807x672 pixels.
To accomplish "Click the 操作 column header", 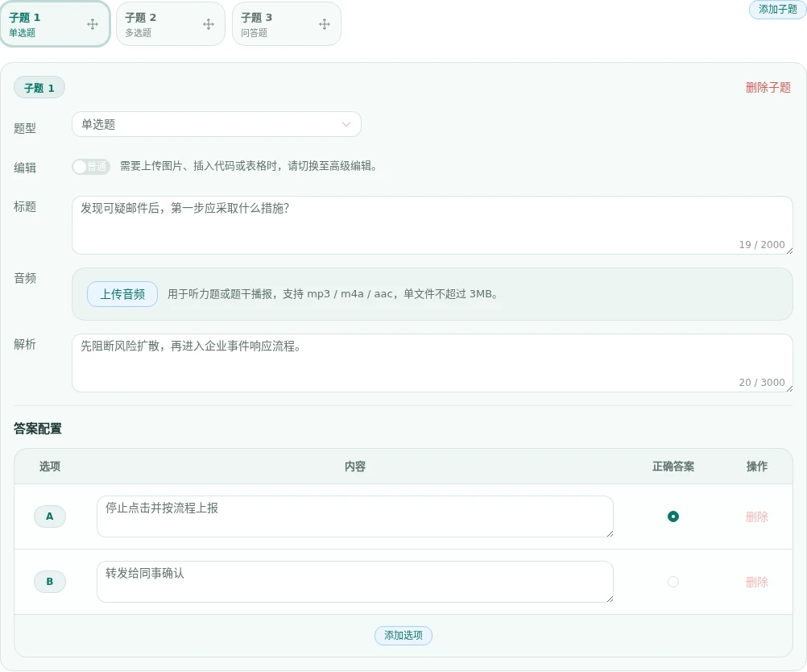I will (756, 467).
